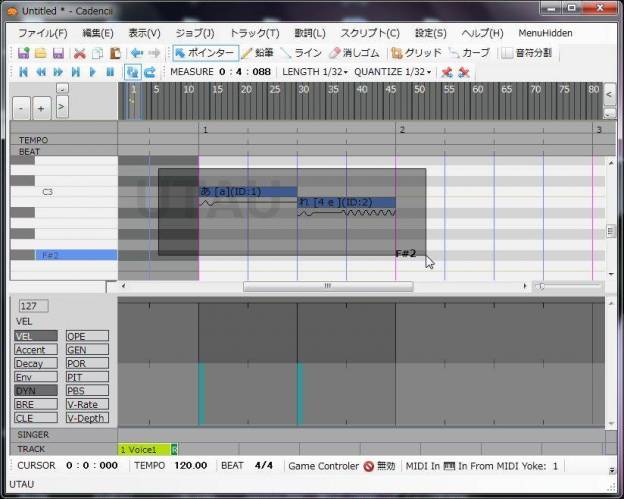624x499 pixels.
Task: Click the rewind button
Action: click(x=41, y=72)
